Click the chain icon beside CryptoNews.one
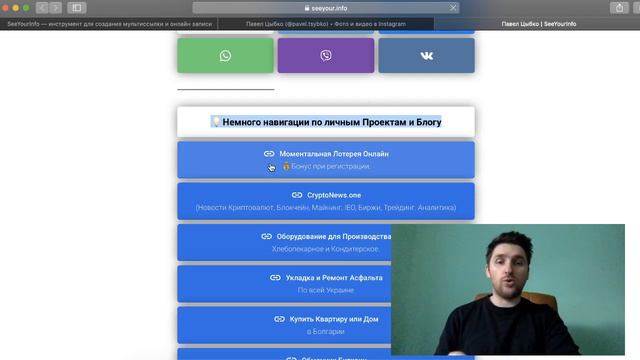The height and width of the screenshot is (360, 640). pos(297,195)
